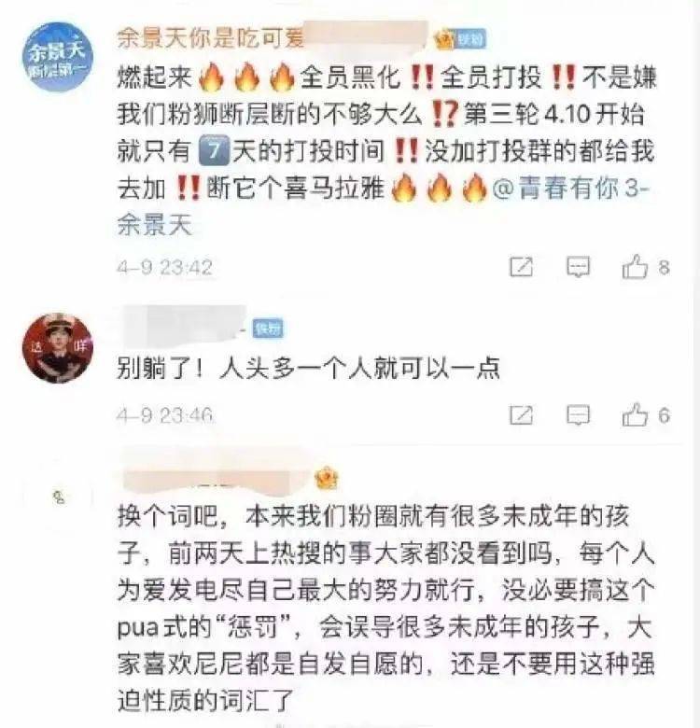
Task: Tap the crown badge next to first username
Action: coord(444,40)
